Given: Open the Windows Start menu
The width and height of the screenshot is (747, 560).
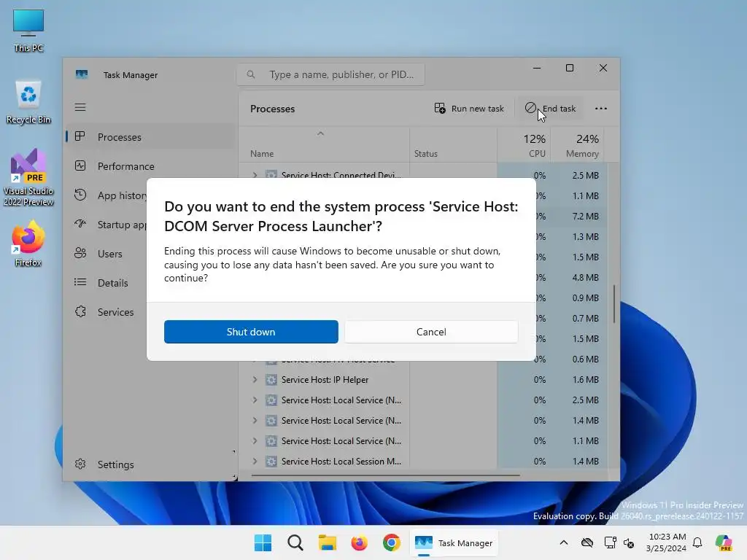Looking at the screenshot, I should point(263,542).
